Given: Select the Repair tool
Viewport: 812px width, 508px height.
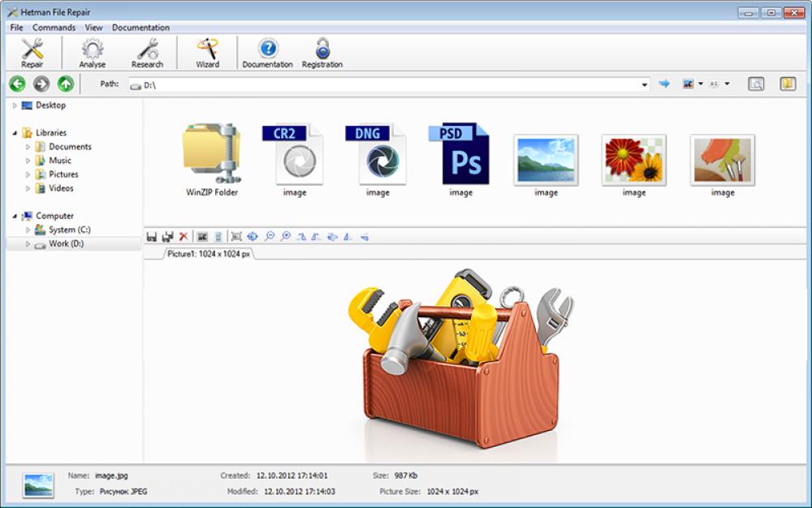Looking at the screenshot, I should [x=32, y=51].
